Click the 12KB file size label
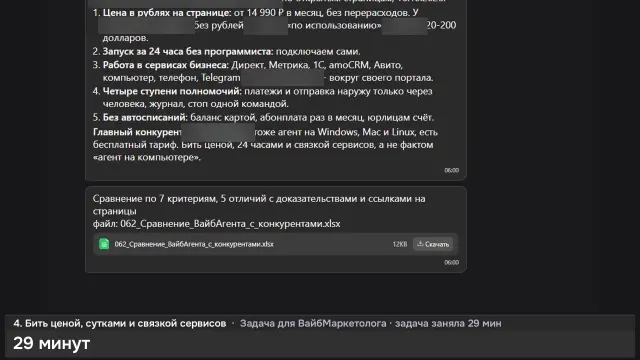640x360 pixels. pos(400,244)
